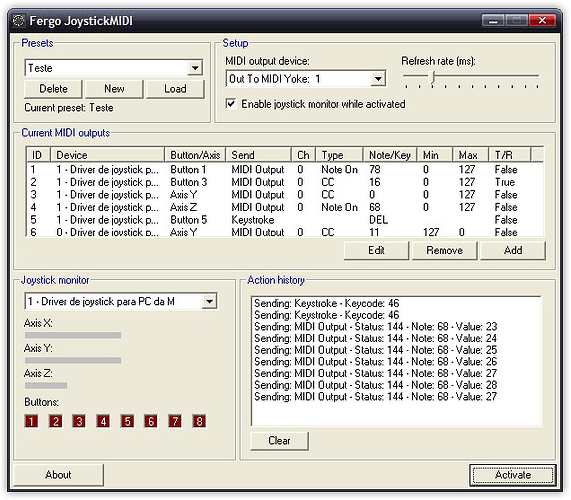
Task: Click history line with Value: 25
Action: tap(375, 350)
